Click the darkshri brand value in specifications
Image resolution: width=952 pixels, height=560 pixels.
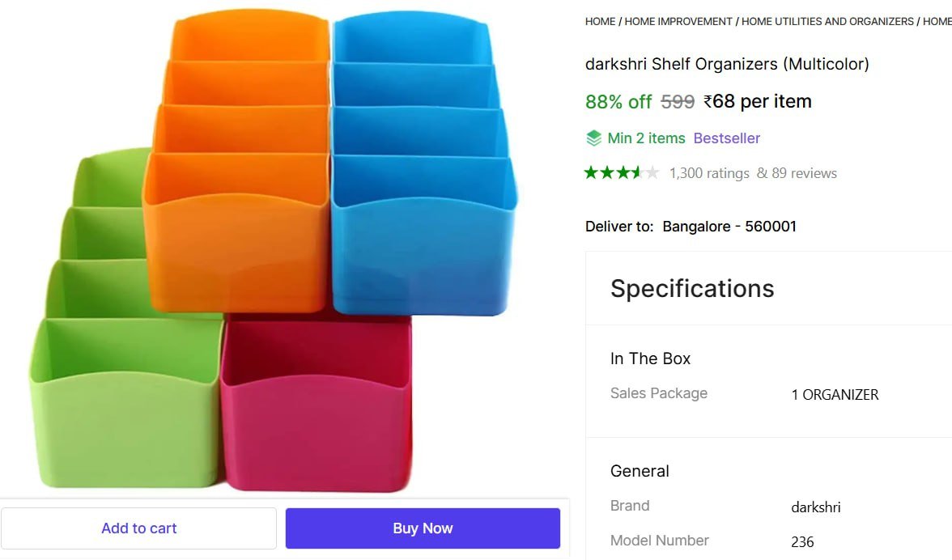click(x=815, y=507)
